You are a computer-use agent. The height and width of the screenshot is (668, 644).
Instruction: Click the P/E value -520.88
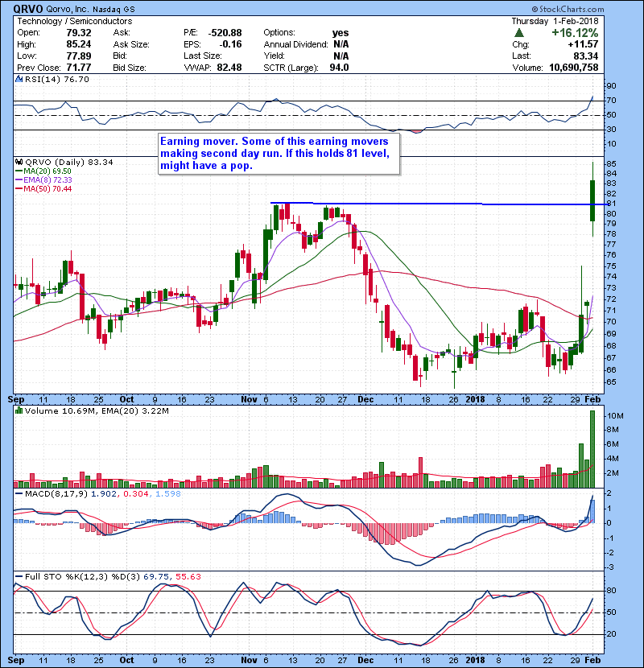click(225, 33)
